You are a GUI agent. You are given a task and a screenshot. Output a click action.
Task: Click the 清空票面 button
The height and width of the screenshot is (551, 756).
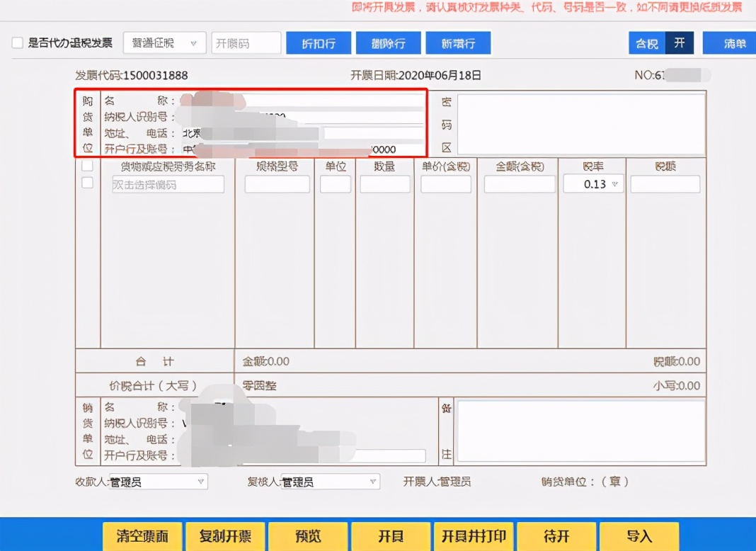[x=142, y=536]
